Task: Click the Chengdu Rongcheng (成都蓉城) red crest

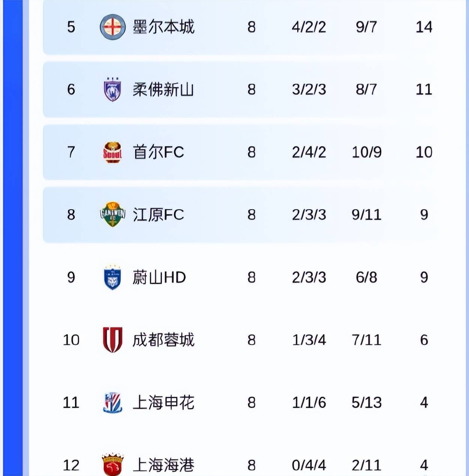Action: [112, 340]
